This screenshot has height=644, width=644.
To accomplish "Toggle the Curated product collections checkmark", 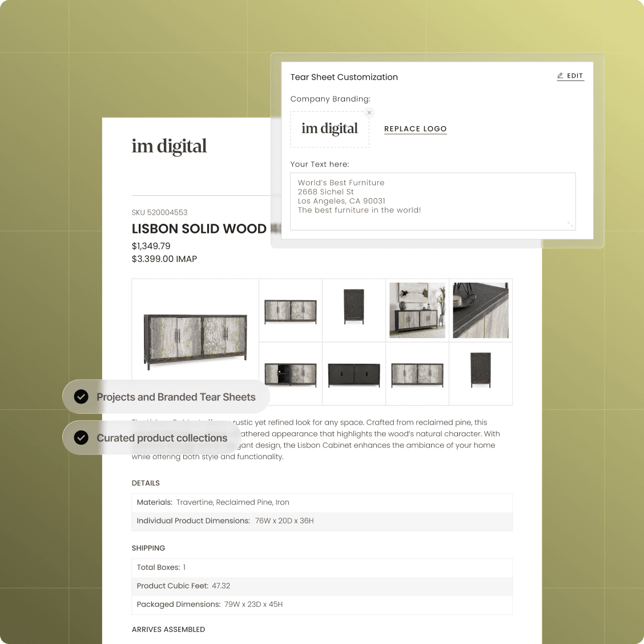I will (82, 438).
